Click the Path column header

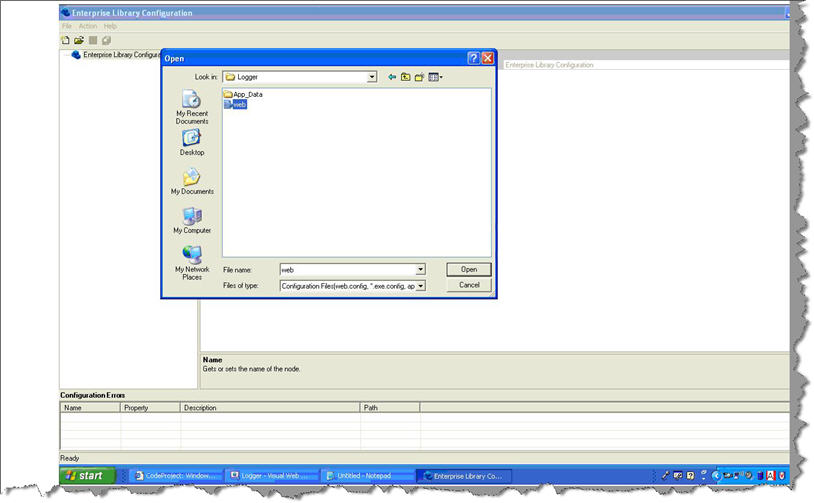[390, 407]
